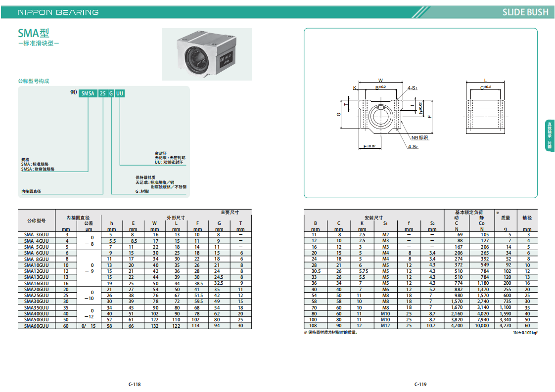555x392 pixels.
Task: Select the 'UU: 双侧密封环' description line
Action: [x=169, y=162]
